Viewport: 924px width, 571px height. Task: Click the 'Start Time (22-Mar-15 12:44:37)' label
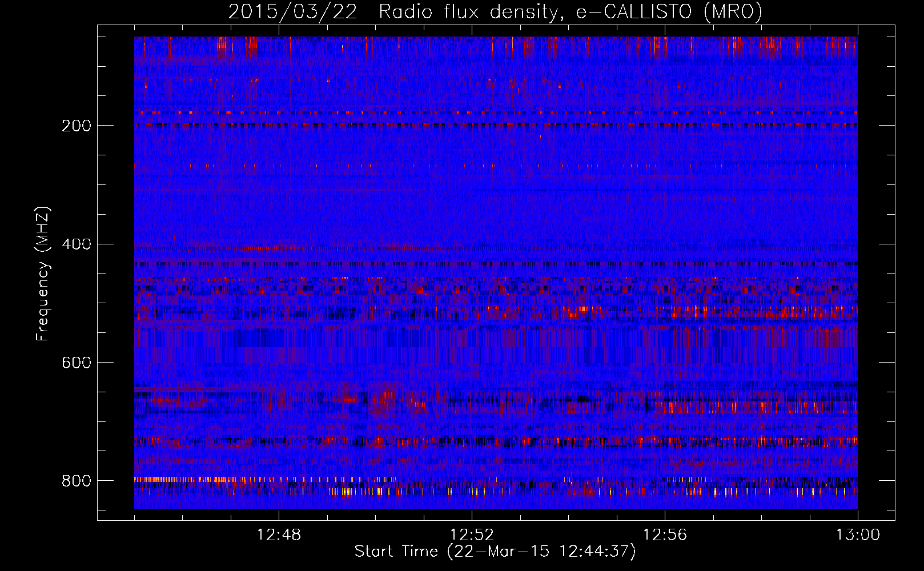(495, 552)
